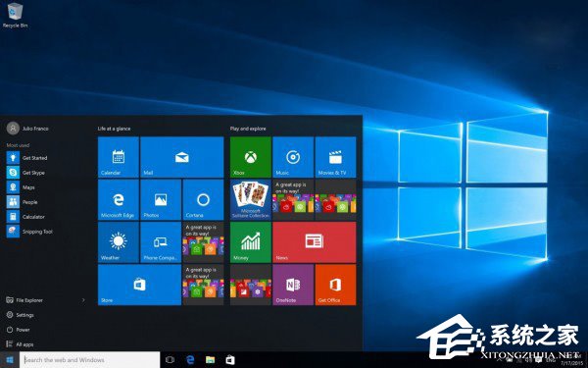Open Microsoft Solitaire Collection tile

251,199
